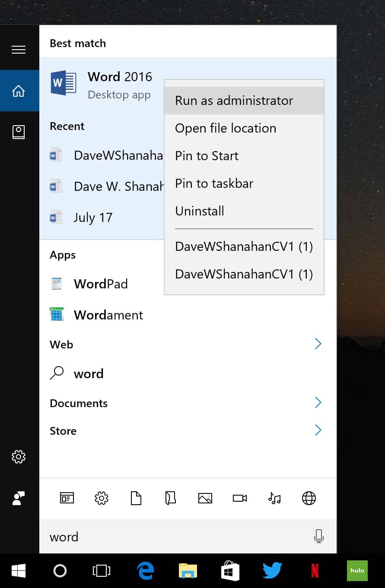Filter results by Music icon

pos(274,498)
